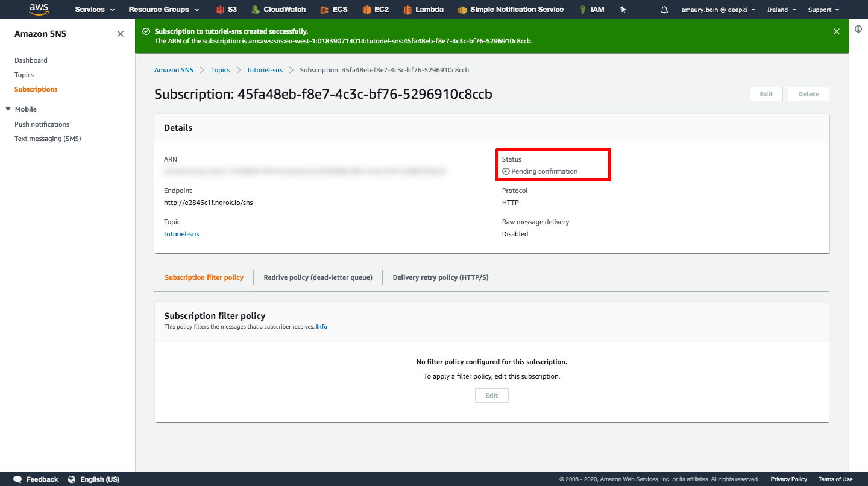Collapse the Mobile section in sidebar

(x=8, y=109)
